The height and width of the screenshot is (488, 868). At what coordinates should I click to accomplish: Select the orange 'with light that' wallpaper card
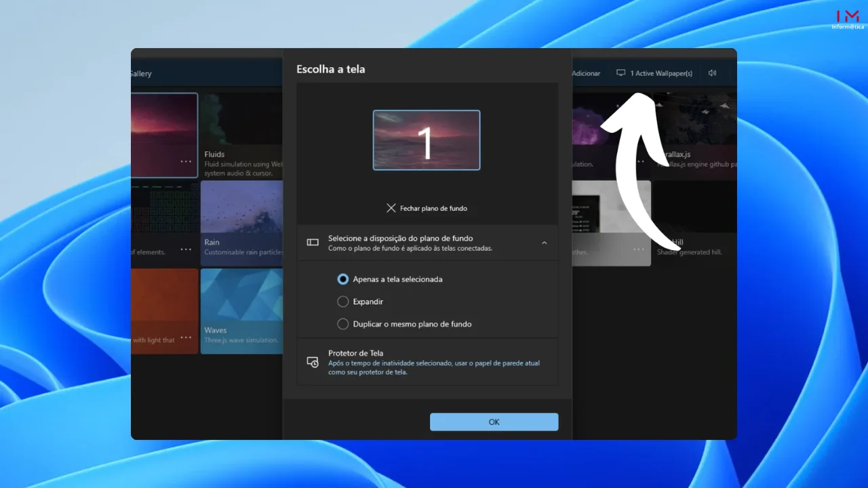[x=165, y=310]
